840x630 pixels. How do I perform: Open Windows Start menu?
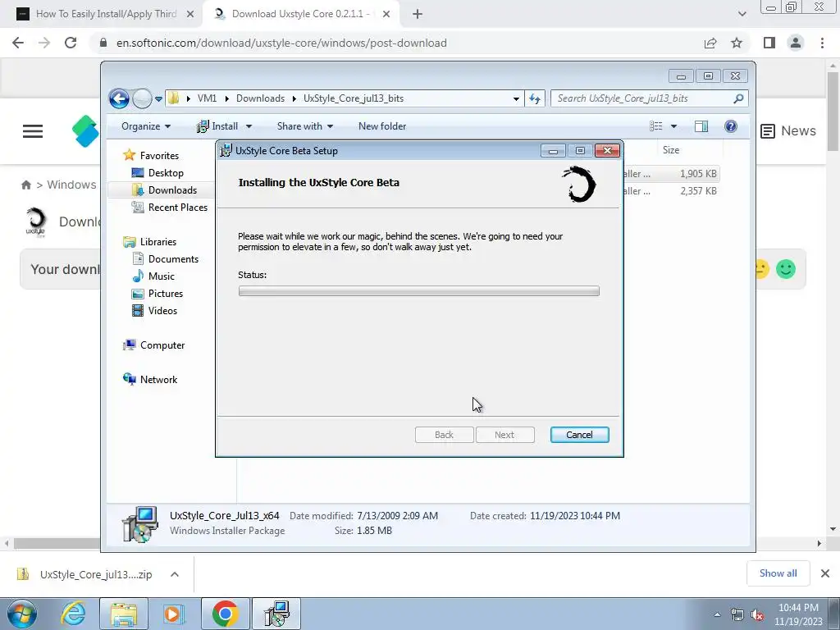pos(22,614)
